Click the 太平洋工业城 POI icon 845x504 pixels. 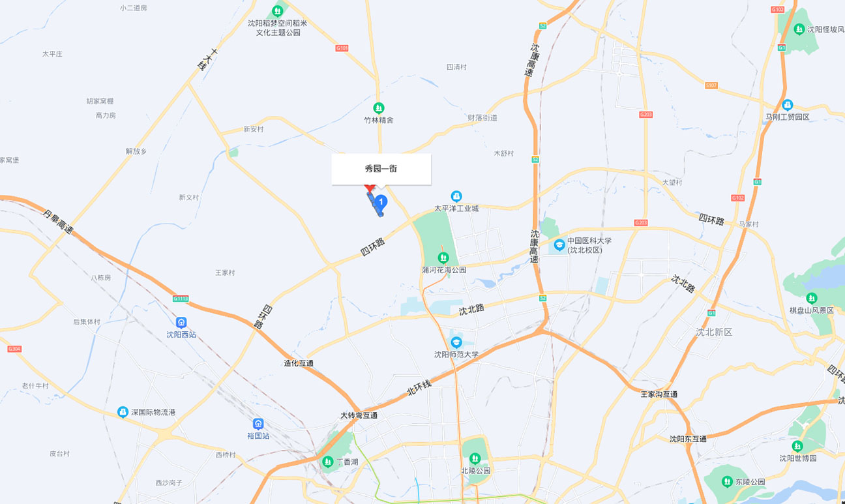pos(456,196)
